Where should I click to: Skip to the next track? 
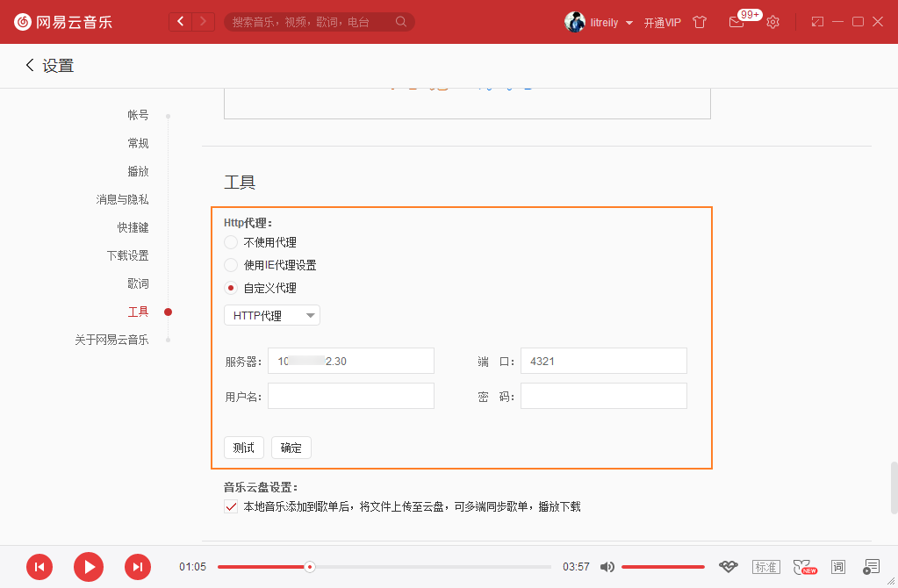138,567
